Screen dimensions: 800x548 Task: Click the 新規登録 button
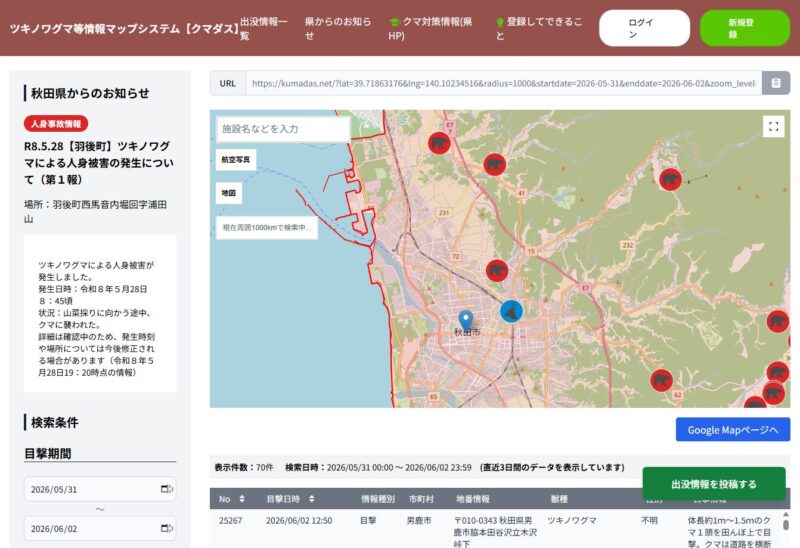744,28
